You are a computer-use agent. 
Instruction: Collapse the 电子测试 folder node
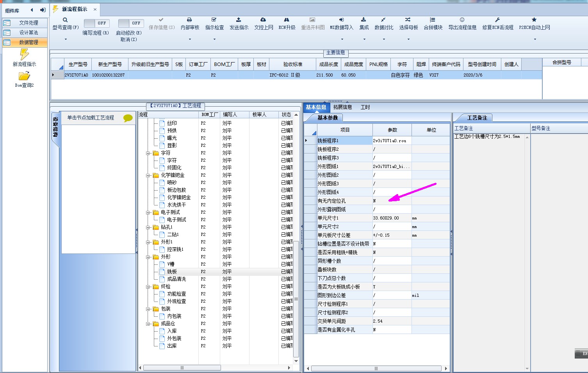click(x=148, y=212)
